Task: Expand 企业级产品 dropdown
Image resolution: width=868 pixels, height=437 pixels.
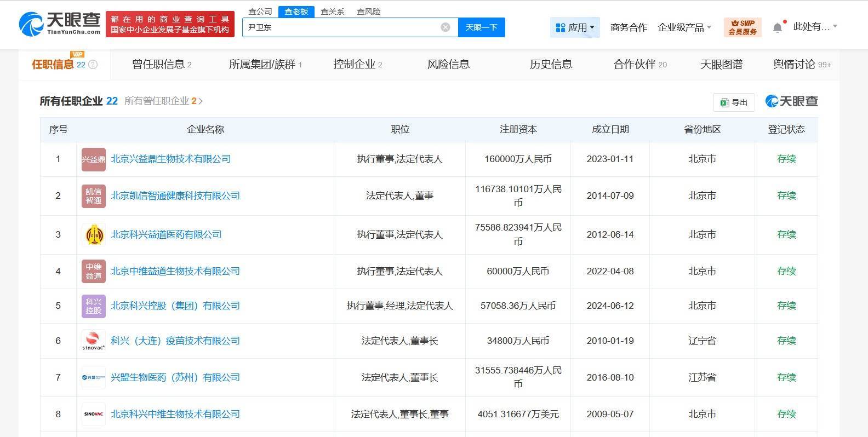Action: (x=684, y=27)
